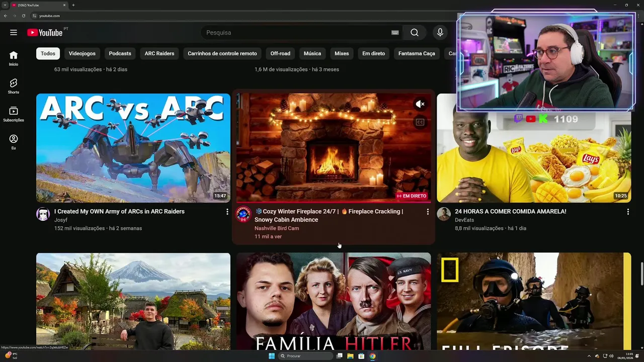Open the Windows Start menu
This screenshot has height=362, width=644.
click(272, 356)
